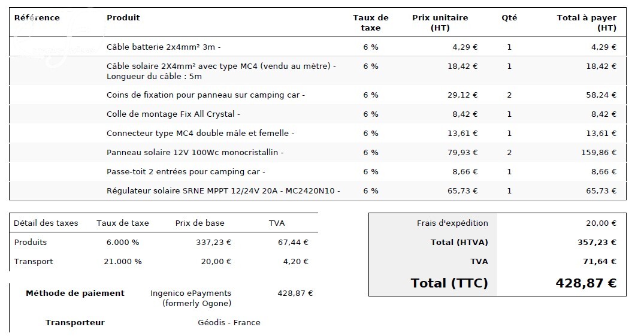The height and width of the screenshot is (336, 644).
Task: Click the Qté column header
Action: (x=509, y=17)
